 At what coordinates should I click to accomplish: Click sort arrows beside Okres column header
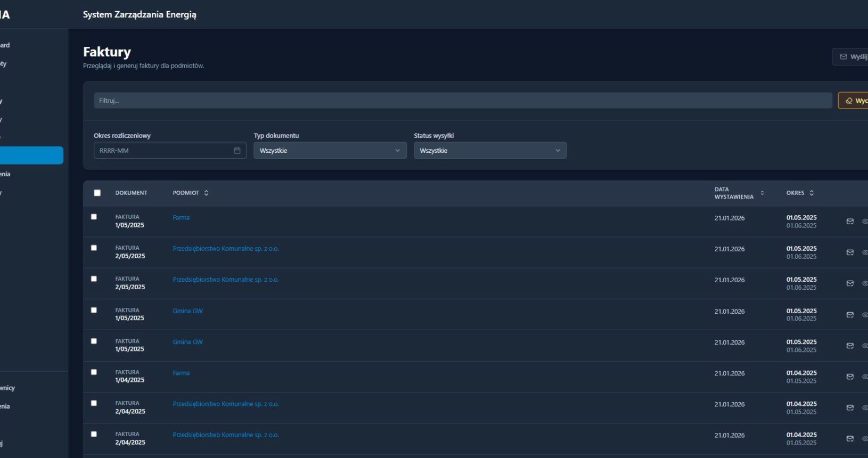click(x=812, y=193)
